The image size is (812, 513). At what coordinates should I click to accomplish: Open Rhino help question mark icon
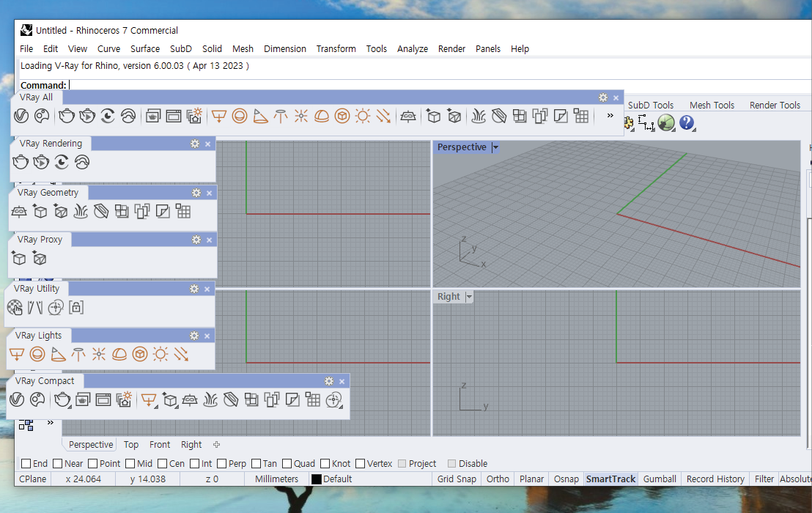(x=687, y=122)
